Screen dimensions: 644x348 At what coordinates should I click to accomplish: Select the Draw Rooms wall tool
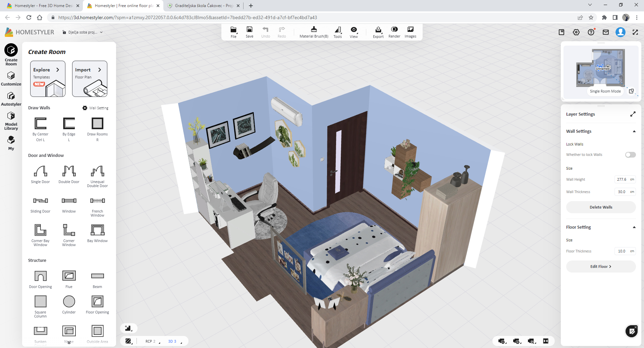[x=97, y=124]
